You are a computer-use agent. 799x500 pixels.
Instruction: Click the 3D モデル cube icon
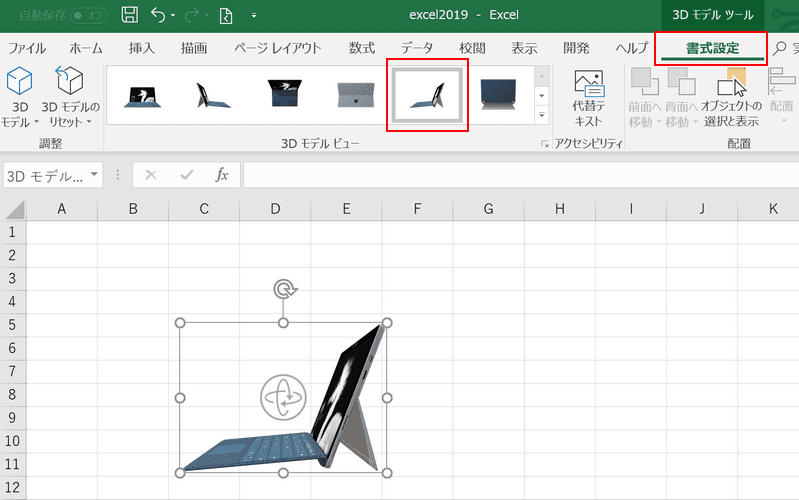click(19, 81)
